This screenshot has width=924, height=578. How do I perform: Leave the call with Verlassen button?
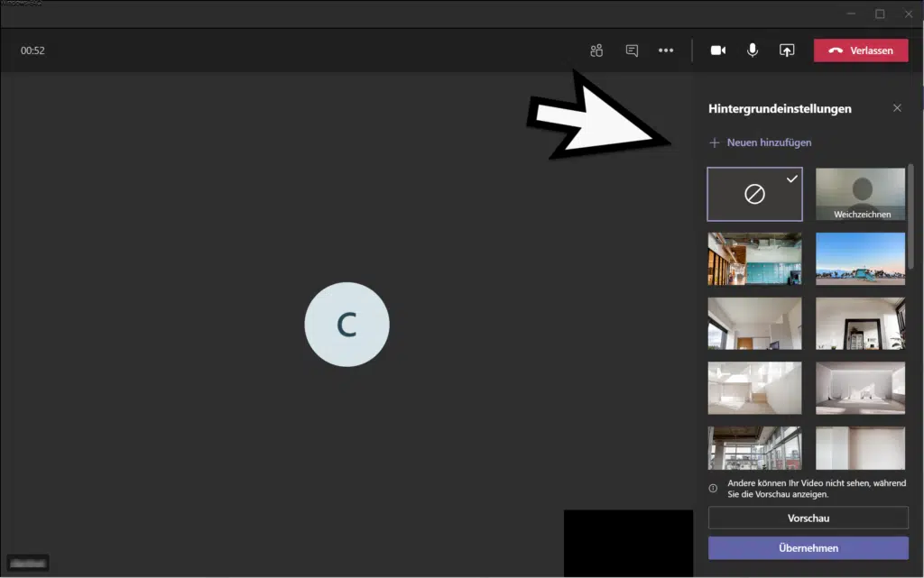tap(861, 50)
